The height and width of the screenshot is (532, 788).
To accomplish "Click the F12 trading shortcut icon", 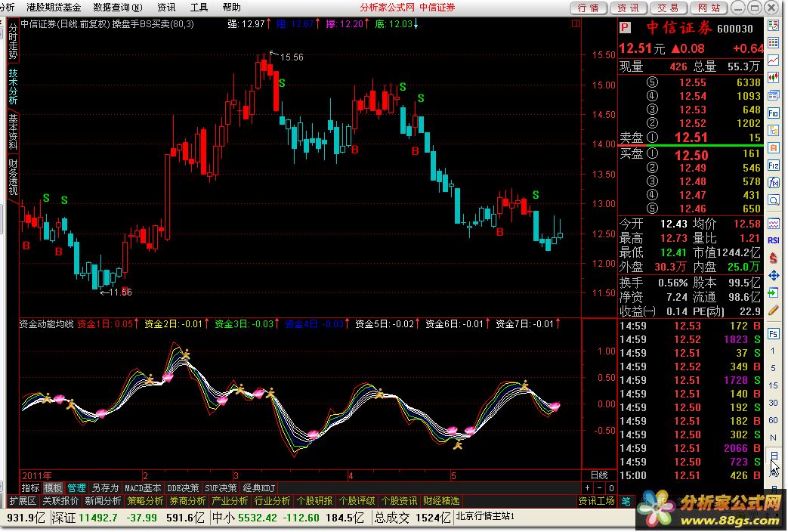I will coord(773,166).
